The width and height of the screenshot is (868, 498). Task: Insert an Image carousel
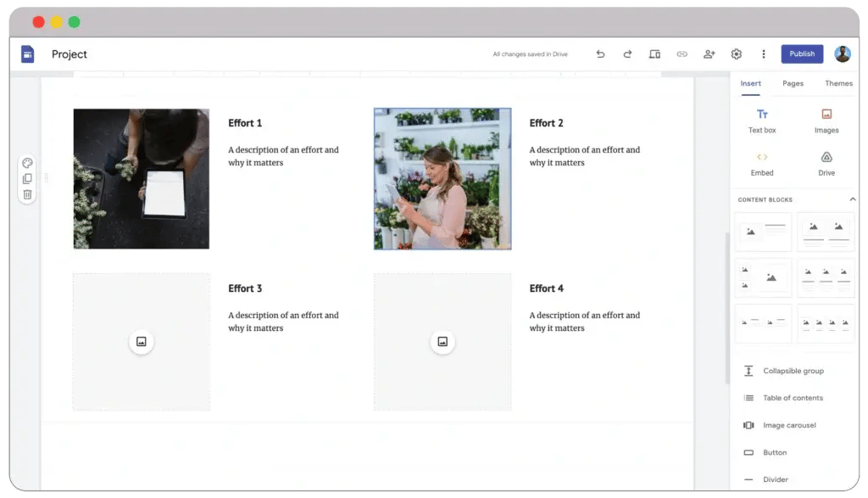click(x=788, y=425)
